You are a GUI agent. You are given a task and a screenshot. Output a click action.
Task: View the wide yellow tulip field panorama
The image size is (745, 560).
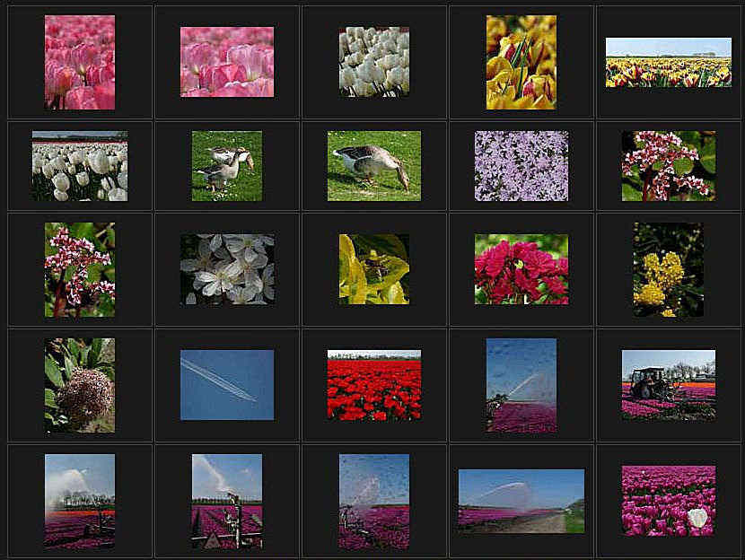[x=669, y=62]
